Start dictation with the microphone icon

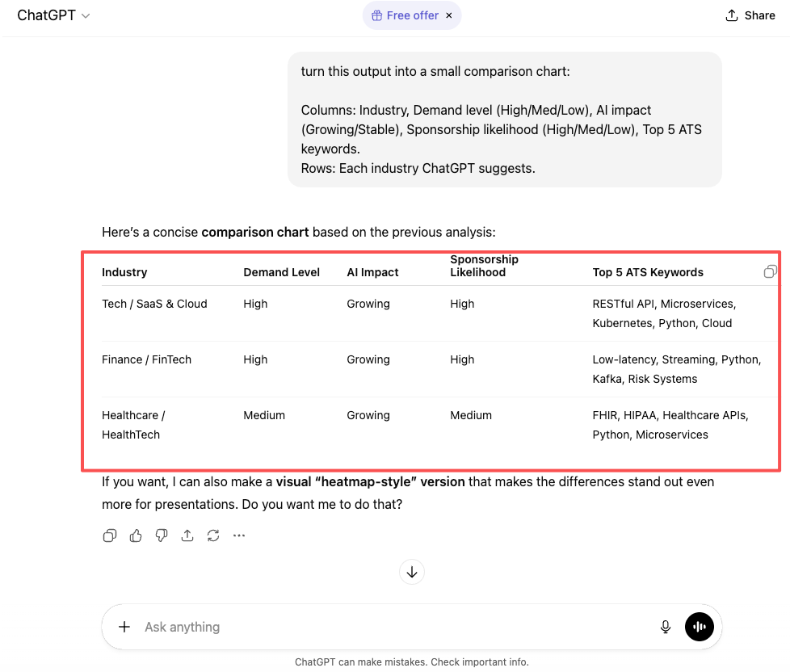665,627
